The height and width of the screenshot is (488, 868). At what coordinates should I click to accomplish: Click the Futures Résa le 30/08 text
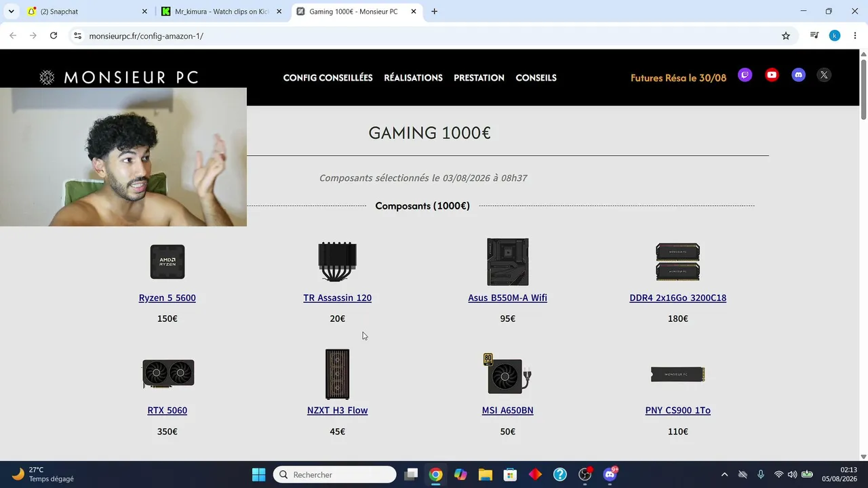679,78
